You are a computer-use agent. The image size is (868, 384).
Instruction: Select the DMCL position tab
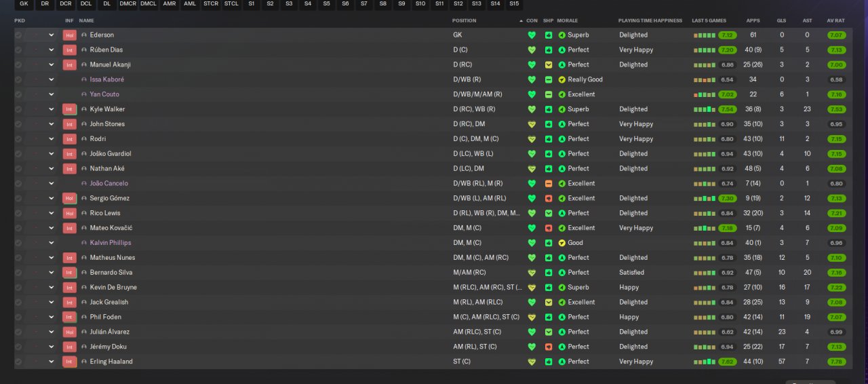[x=149, y=4]
